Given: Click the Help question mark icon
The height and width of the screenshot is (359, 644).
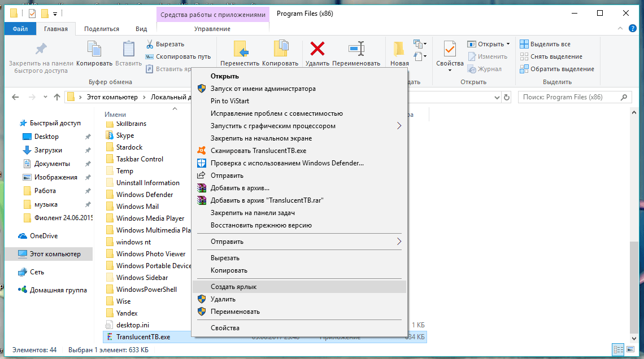Looking at the screenshot, I should click(x=633, y=28).
